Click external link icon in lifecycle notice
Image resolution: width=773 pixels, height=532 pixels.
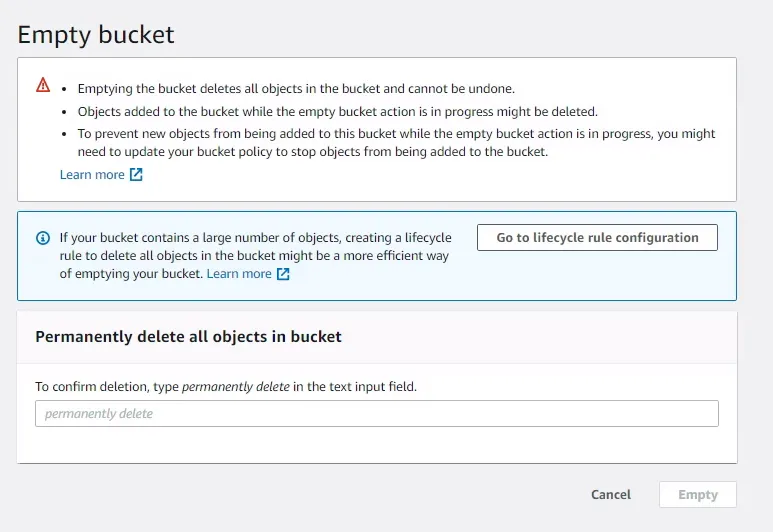click(x=283, y=274)
